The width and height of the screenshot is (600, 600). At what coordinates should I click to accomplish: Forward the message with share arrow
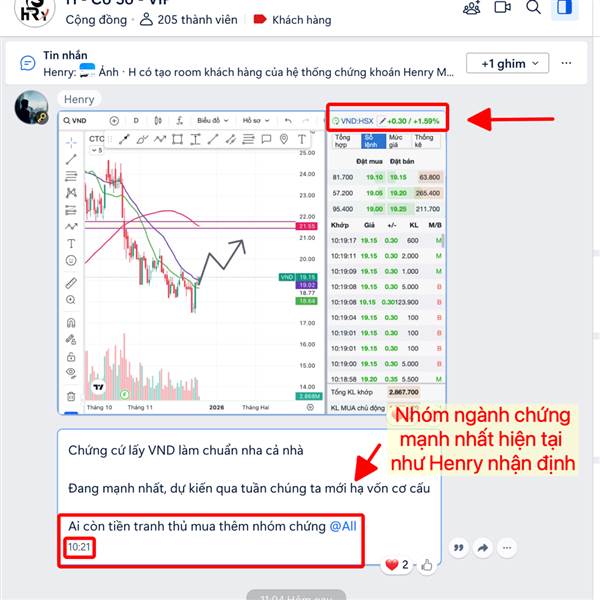[483, 548]
